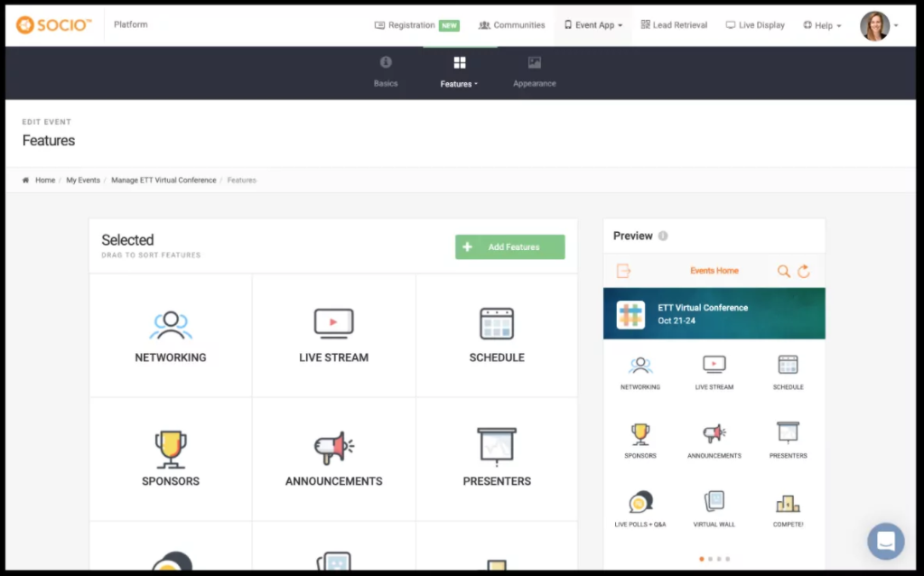Viewport: 924px width, 576px height.
Task: Click the Platform label in header
Action: click(x=131, y=24)
